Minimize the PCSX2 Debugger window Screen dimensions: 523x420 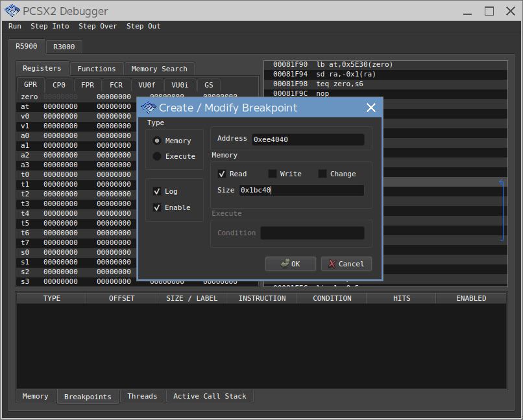[467, 11]
